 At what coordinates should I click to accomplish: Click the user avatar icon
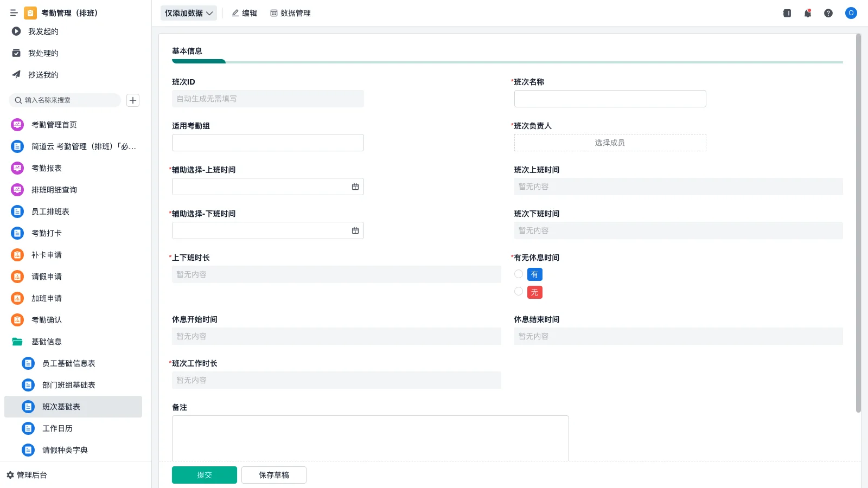coord(851,13)
